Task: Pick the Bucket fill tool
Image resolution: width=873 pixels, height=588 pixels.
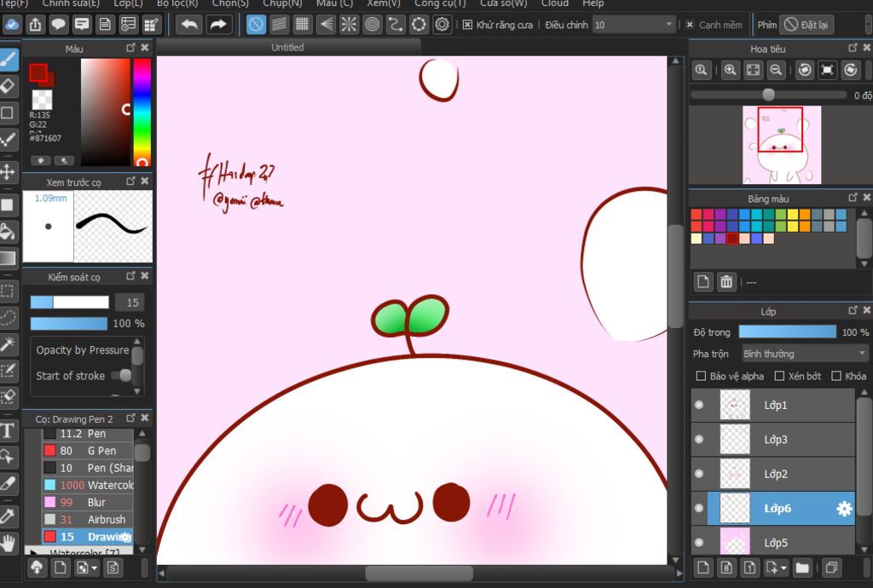Action: click(x=9, y=231)
